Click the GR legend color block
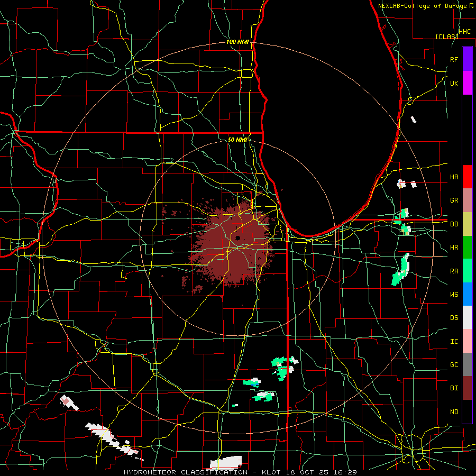Viewport: 476px width, 476px height. 467,200
